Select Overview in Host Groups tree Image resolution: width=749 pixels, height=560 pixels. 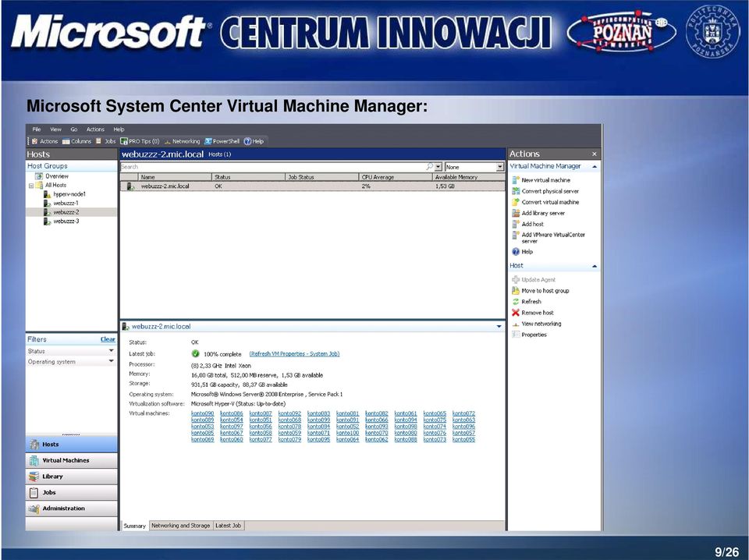pyautogui.click(x=52, y=176)
